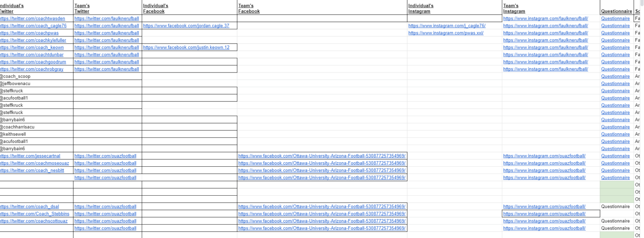Select the Questionnaire column header cell
This screenshot has height=238, width=644.
[x=617, y=8]
